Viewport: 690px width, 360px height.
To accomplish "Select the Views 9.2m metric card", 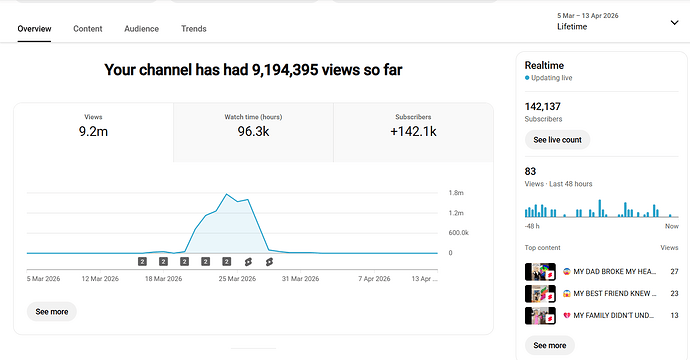I will coord(93,132).
